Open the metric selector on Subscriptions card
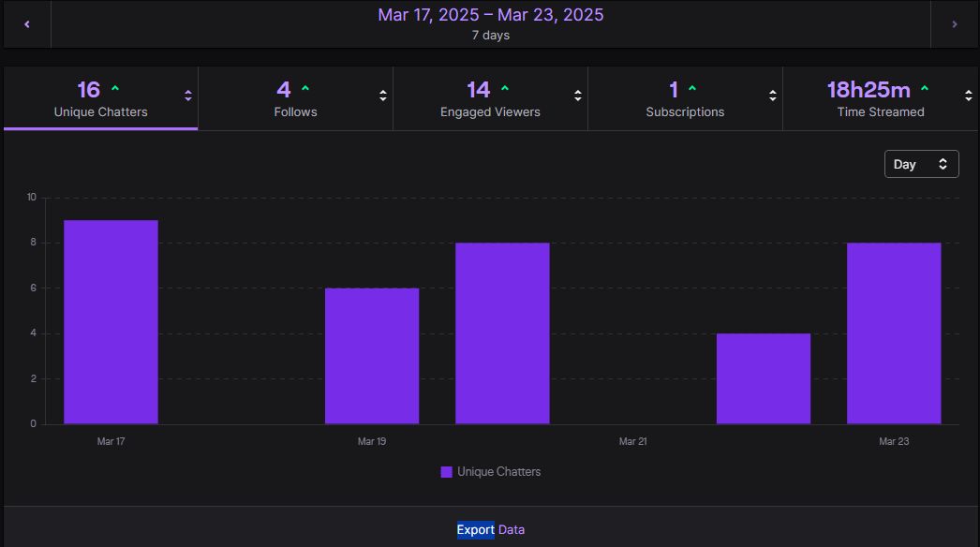 [x=772, y=95]
